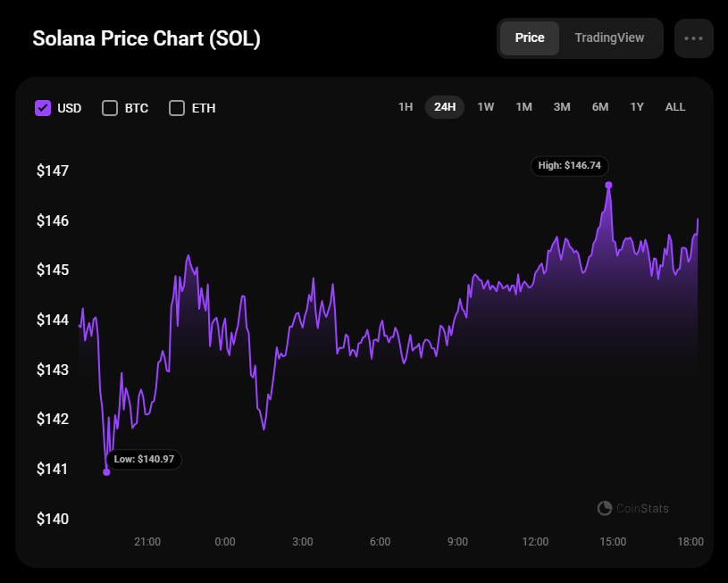This screenshot has width=728, height=583.
Task: Select the ALL time range
Action: pyautogui.click(x=675, y=107)
